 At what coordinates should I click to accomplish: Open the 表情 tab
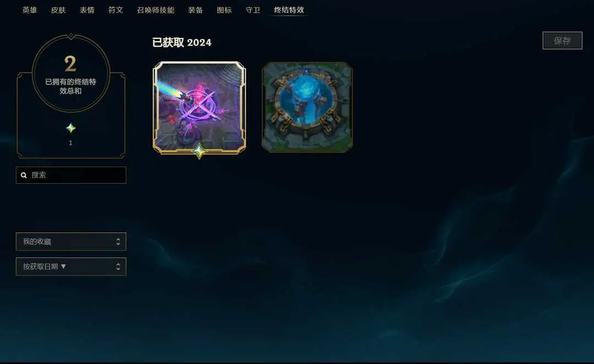[87, 10]
